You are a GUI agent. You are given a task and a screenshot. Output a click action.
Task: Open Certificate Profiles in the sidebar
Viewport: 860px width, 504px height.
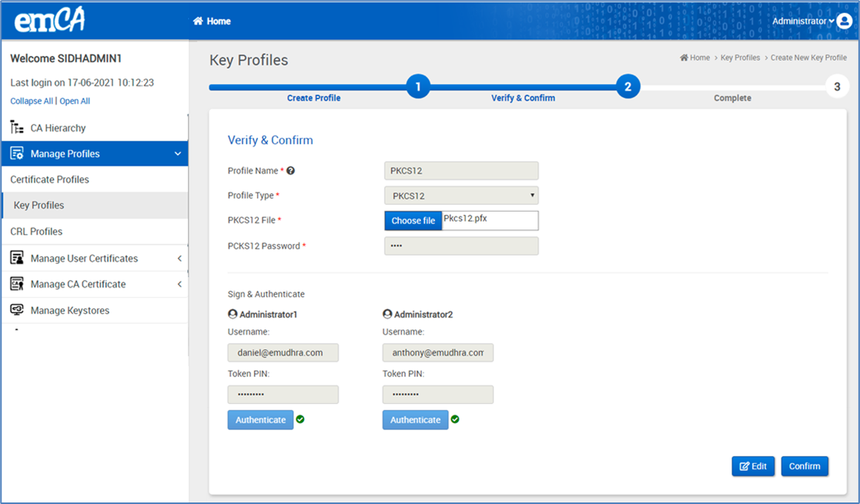50,179
